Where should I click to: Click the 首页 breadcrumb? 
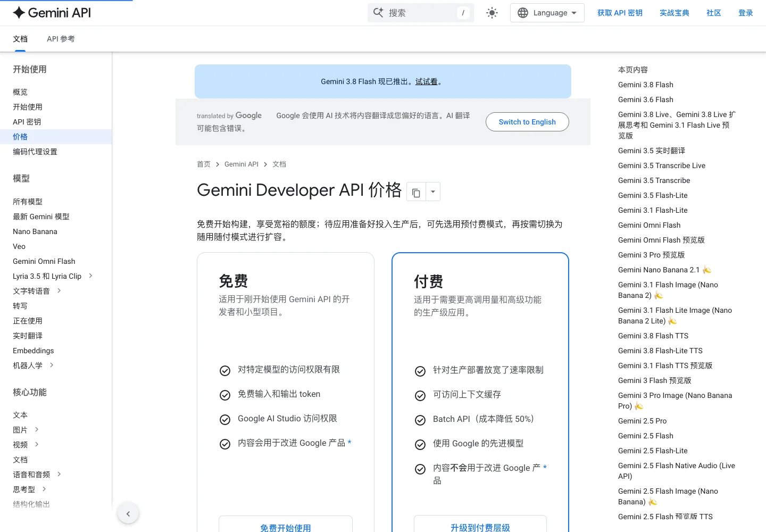click(204, 164)
